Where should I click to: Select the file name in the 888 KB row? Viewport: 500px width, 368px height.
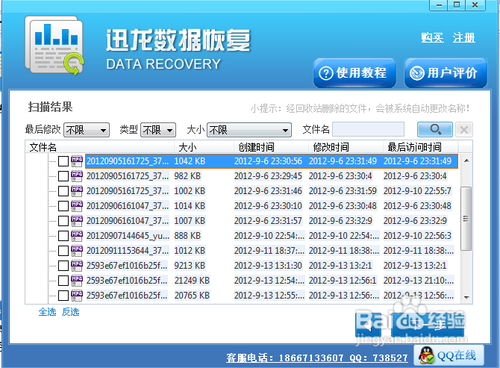128,236
